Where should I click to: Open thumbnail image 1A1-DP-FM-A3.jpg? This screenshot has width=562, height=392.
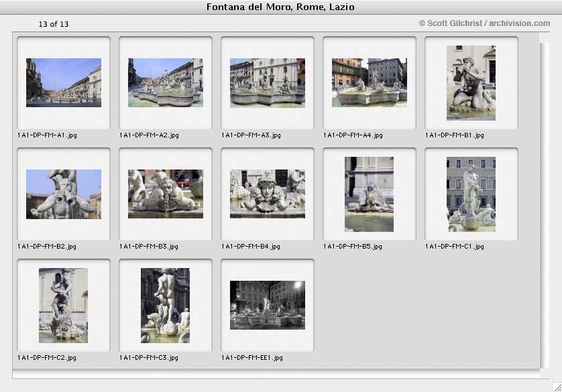pos(268,82)
